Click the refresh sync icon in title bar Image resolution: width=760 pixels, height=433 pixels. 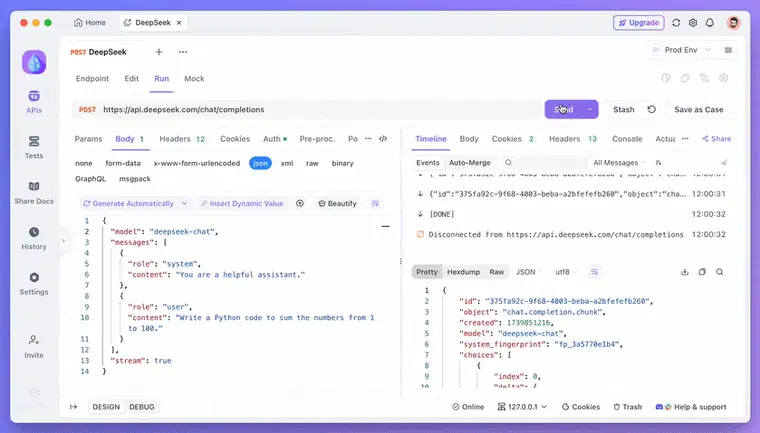676,23
